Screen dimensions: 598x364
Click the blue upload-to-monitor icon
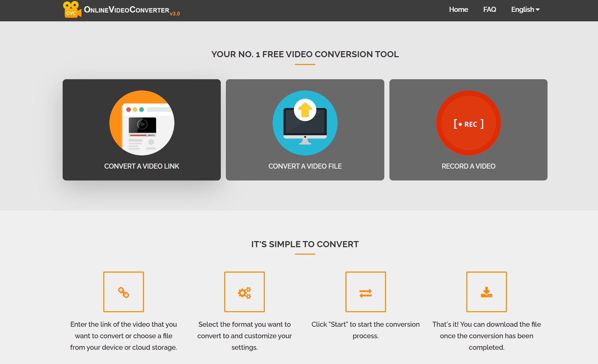coord(305,123)
